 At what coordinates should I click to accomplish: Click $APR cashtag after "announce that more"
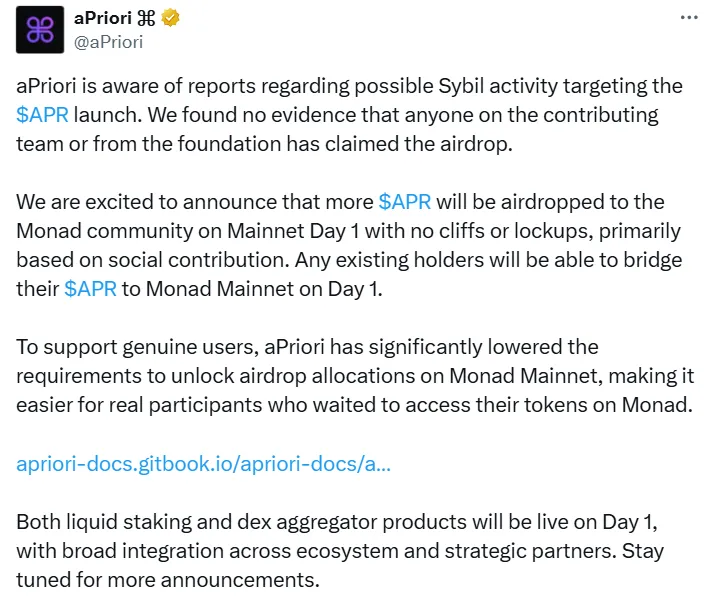point(405,202)
